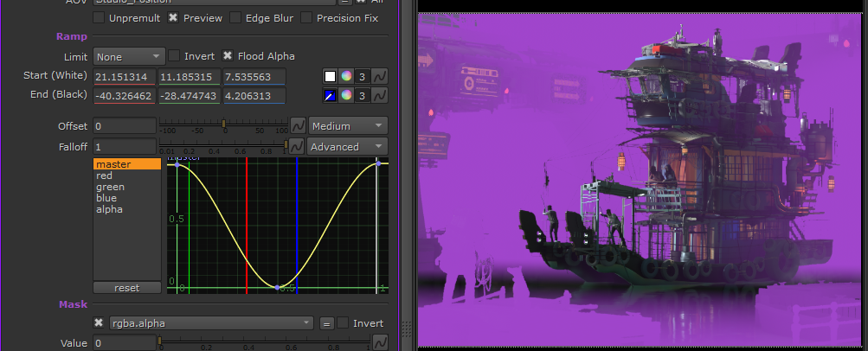Screen dimensions: 868x351
Task: Click the equals button beside rgba.alpha
Action: [326, 324]
